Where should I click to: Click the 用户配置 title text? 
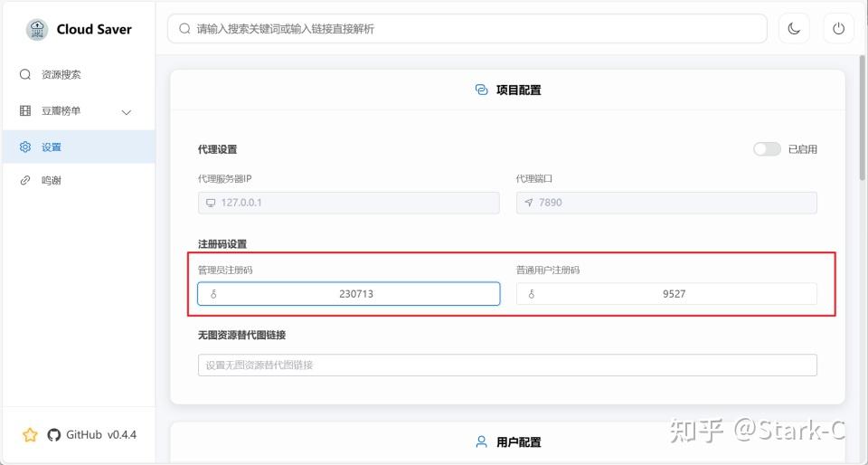click(519, 442)
